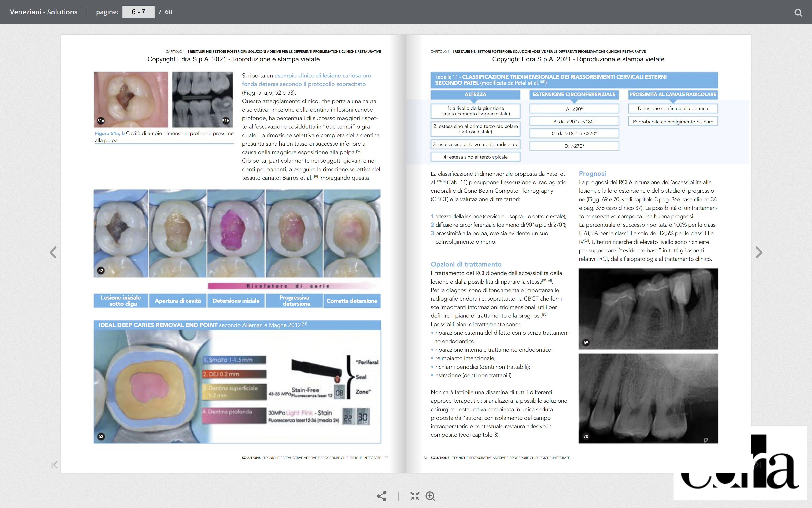Click the 'Corretta detersione' label
Screen dimensions: 812x508
(352, 301)
